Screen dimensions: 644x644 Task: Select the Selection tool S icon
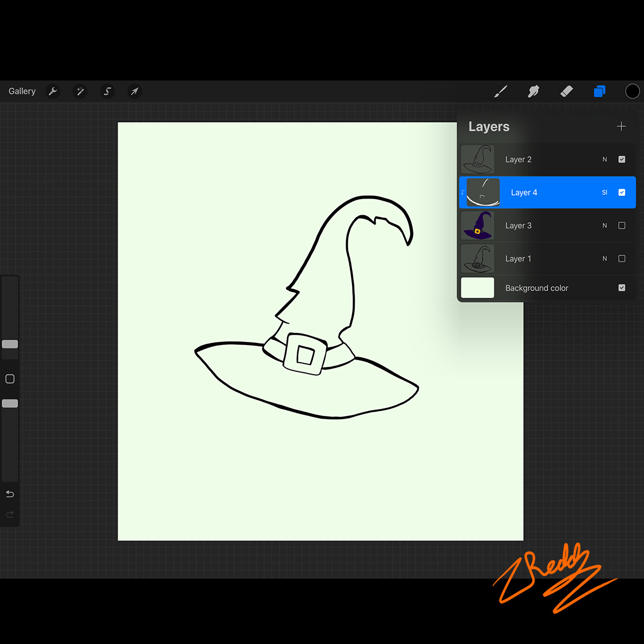(x=107, y=91)
